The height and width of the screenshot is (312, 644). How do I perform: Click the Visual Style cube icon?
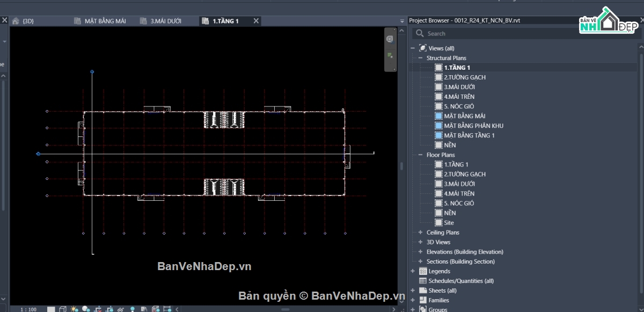[62, 309]
